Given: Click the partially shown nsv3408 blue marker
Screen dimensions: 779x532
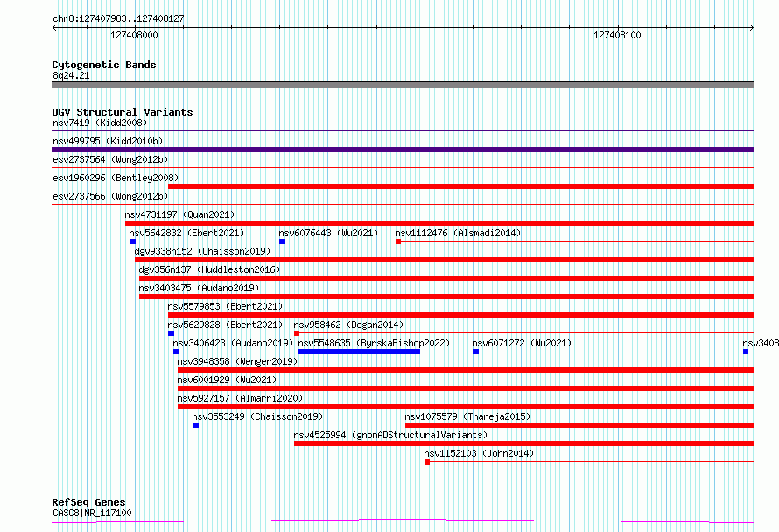Looking at the screenshot, I should [x=746, y=352].
